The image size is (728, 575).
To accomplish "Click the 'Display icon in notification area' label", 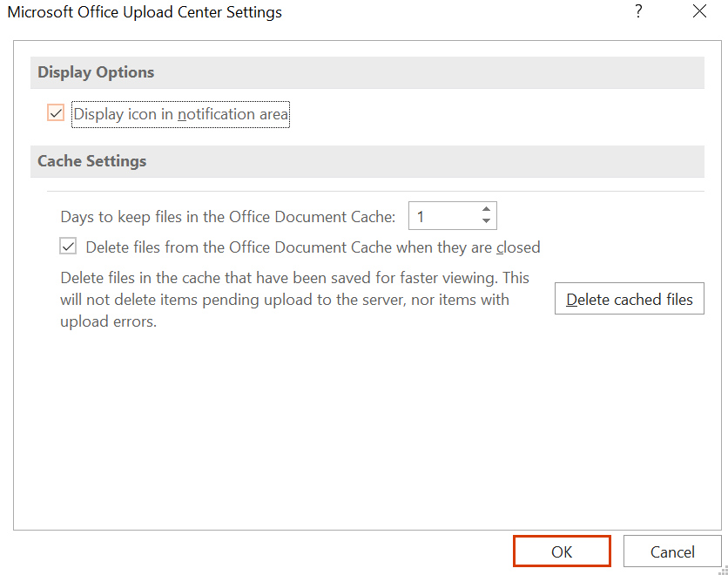I will click(180, 114).
